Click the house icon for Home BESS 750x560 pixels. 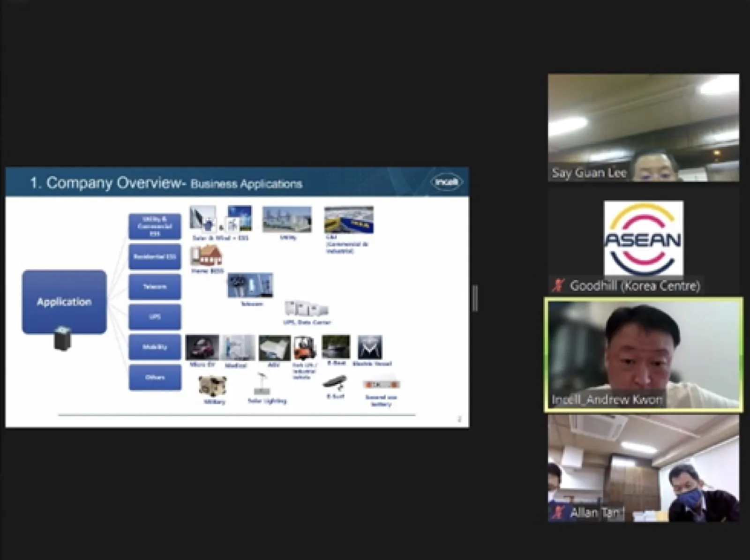206,255
